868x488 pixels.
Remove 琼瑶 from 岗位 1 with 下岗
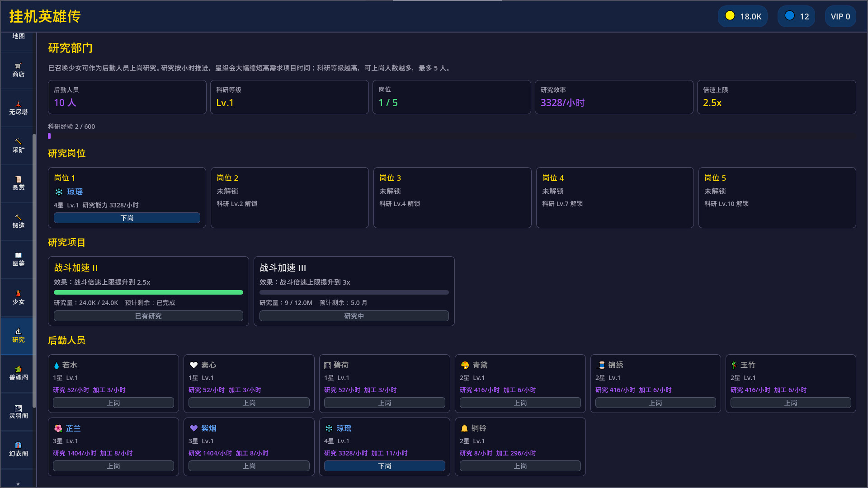(127, 218)
